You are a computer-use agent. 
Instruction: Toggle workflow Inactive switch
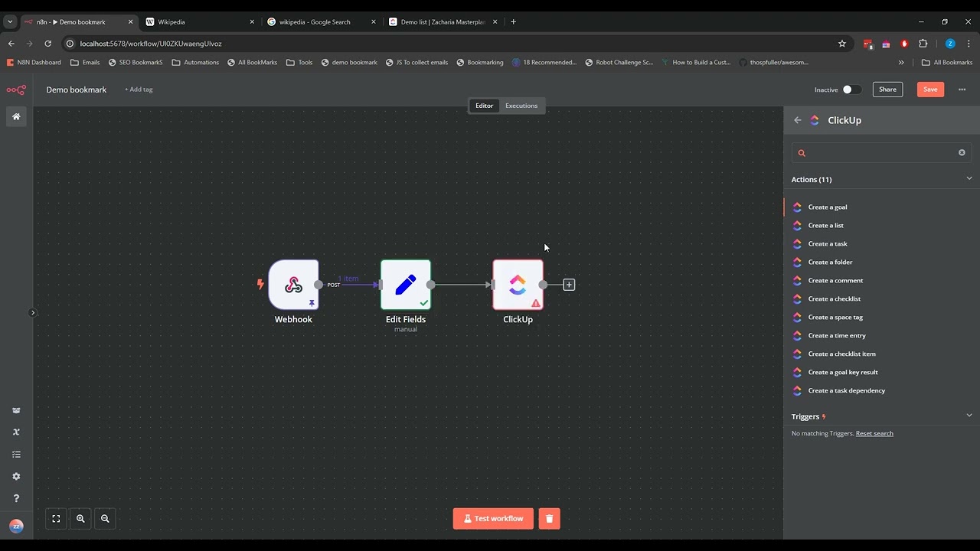851,90
